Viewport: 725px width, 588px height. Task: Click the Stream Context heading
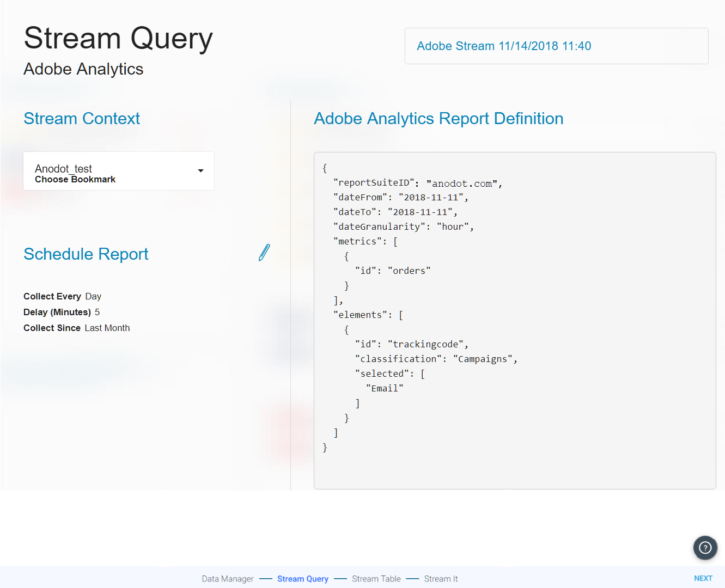pyautogui.click(x=82, y=119)
